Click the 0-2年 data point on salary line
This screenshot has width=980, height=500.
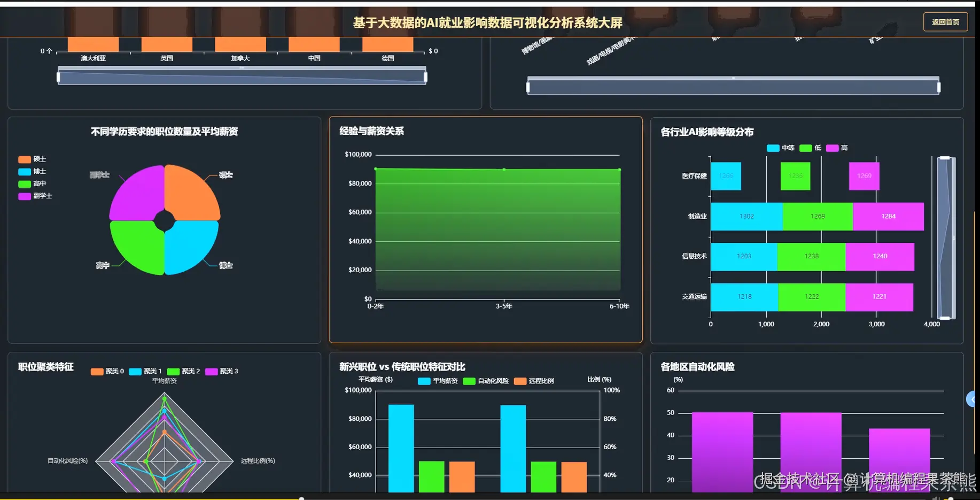[x=376, y=169]
